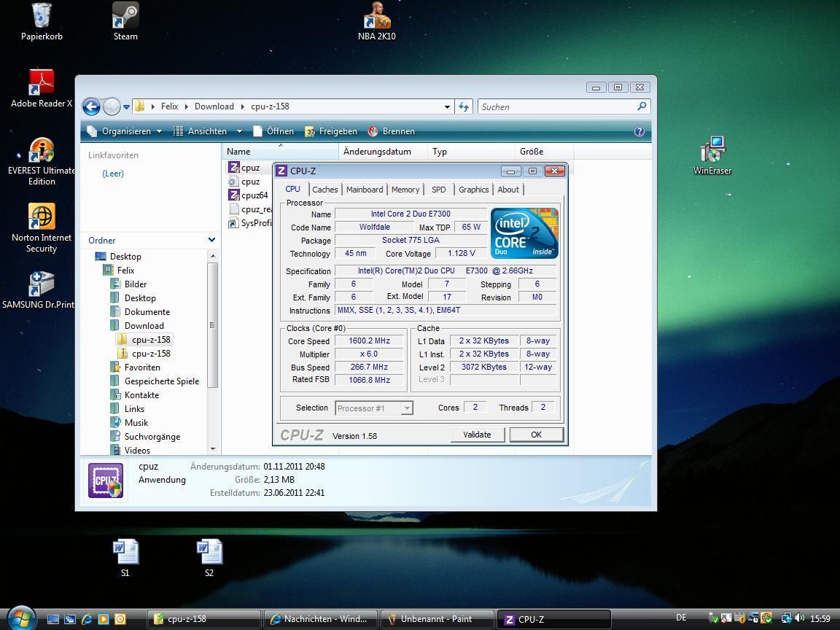Sort files by the Typ column header

coord(472,152)
